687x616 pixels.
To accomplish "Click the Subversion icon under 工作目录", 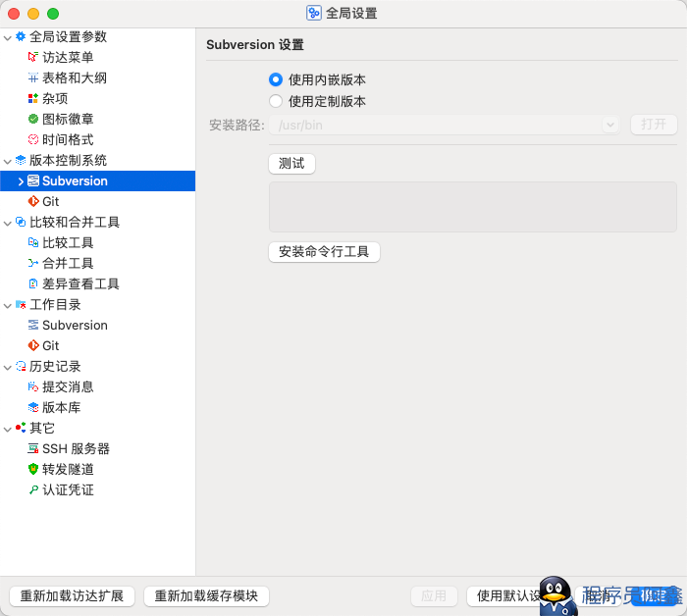I will (x=33, y=325).
